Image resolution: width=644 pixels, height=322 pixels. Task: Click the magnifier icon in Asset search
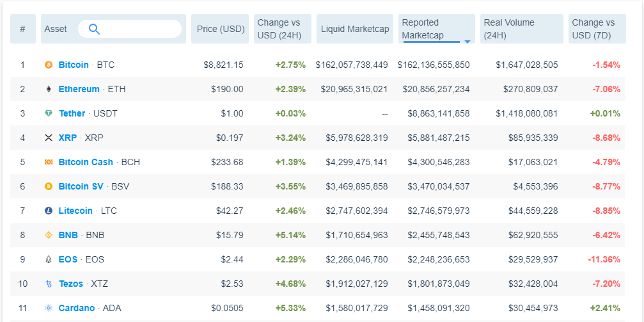(95, 29)
